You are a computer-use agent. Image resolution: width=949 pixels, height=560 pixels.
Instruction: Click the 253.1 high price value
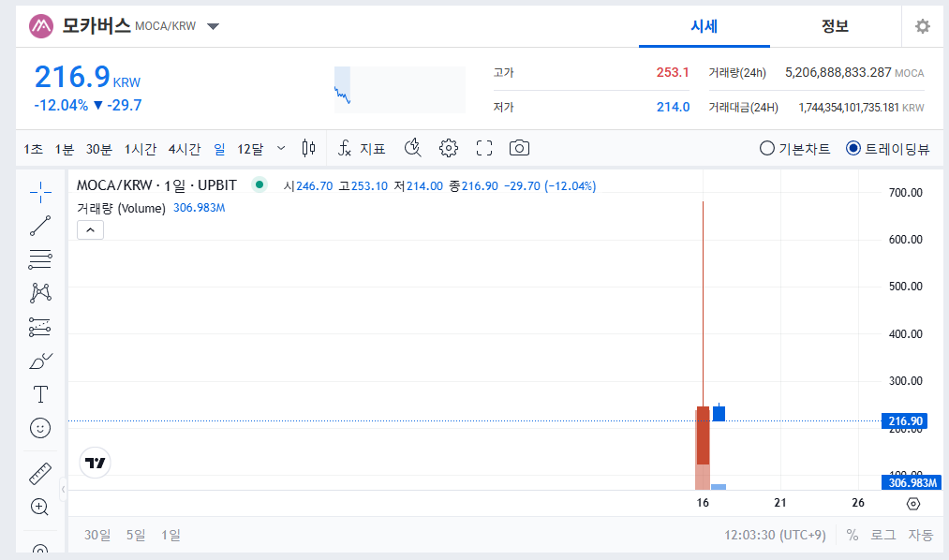(673, 72)
